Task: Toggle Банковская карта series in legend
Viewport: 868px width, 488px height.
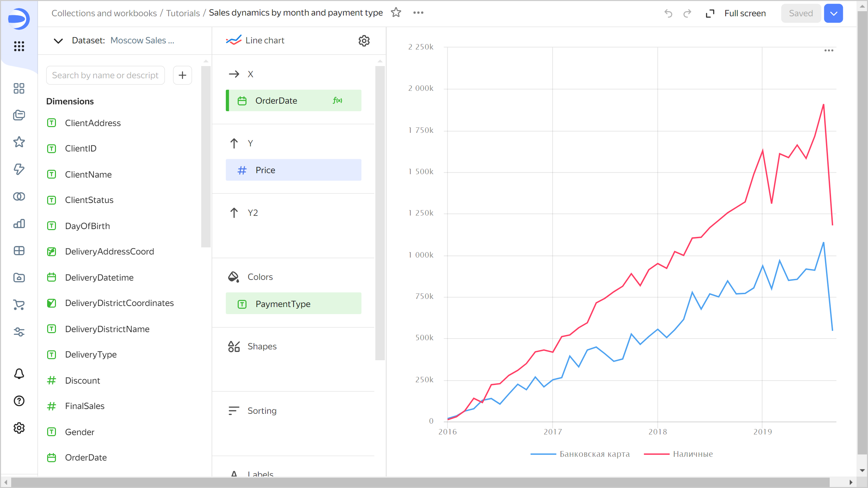Action: coord(594,454)
